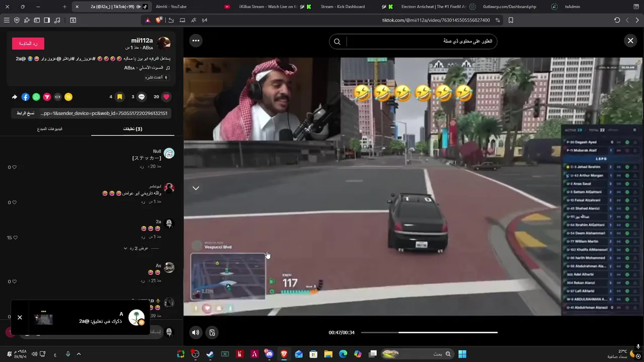This screenshot has width=644, height=362.
Task: Open Brave Rewards triangle icon
Action: click(147, 20)
